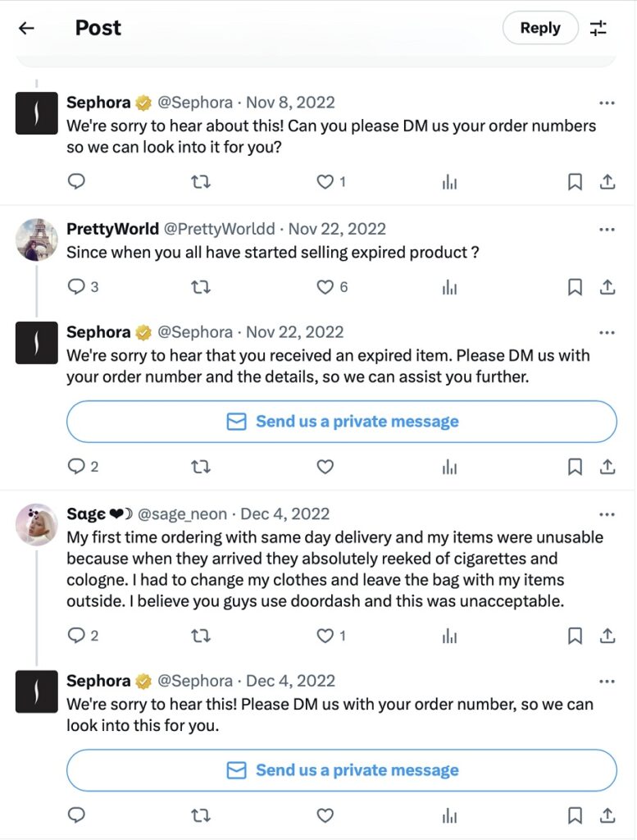The width and height of the screenshot is (637, 840).
Task: Repost PrettyWorld's expired product post
Action: point(200,286)
